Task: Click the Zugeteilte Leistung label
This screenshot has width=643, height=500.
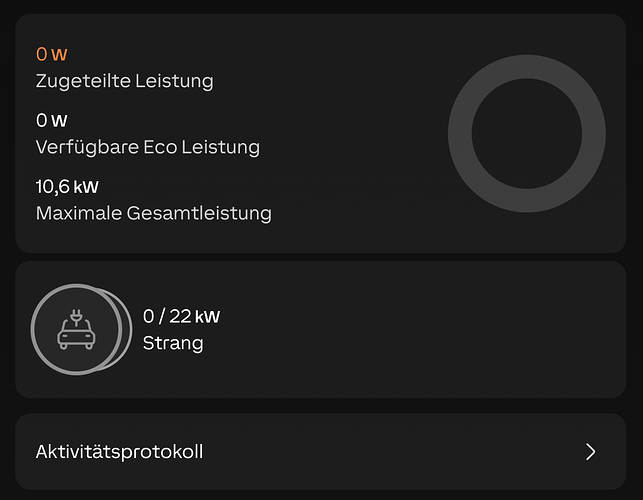Action: click(x=125, y=81)
